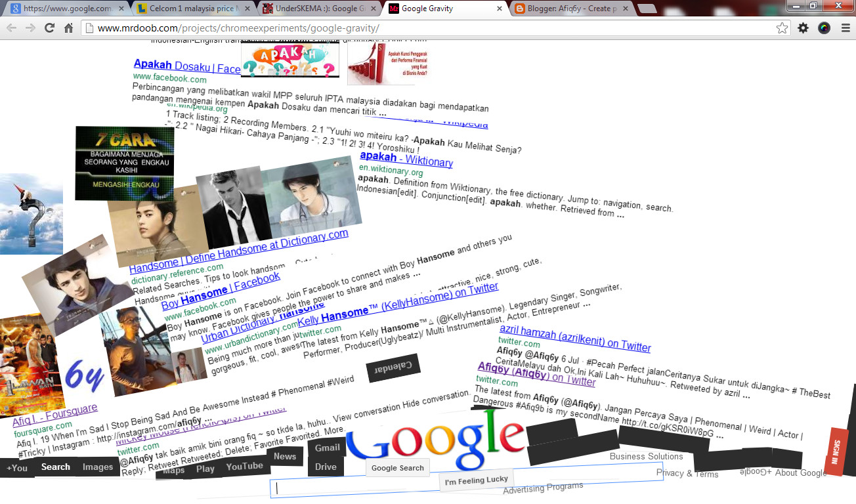This screenshot has width=856, height=504.
Task: Click the Blogger favicon on the Afiq6y tab
Action: coord(520,9)
